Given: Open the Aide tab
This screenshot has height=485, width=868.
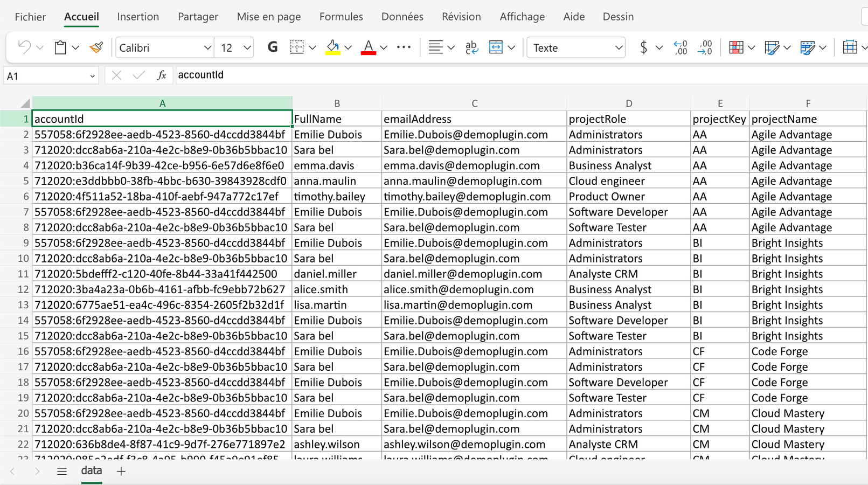Looking at the screenshot, I should (574, 17).
